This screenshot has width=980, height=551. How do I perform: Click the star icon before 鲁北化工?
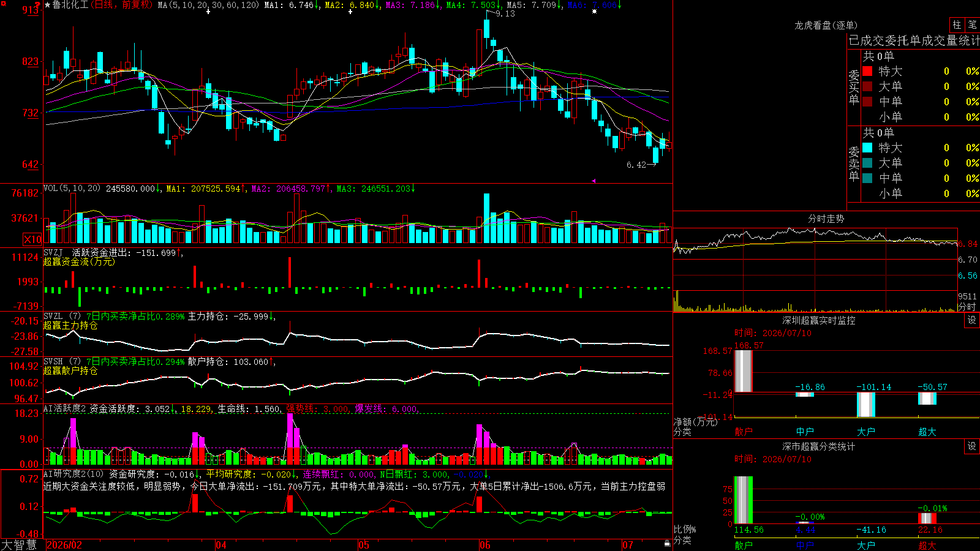(x=48, y=5)
